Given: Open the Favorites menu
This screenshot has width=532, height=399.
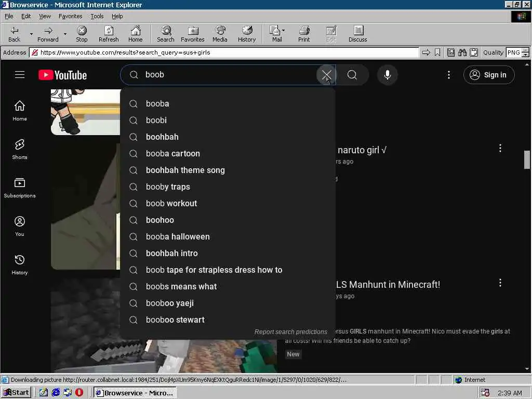Looking at the screenshot, I should (70, 16).
